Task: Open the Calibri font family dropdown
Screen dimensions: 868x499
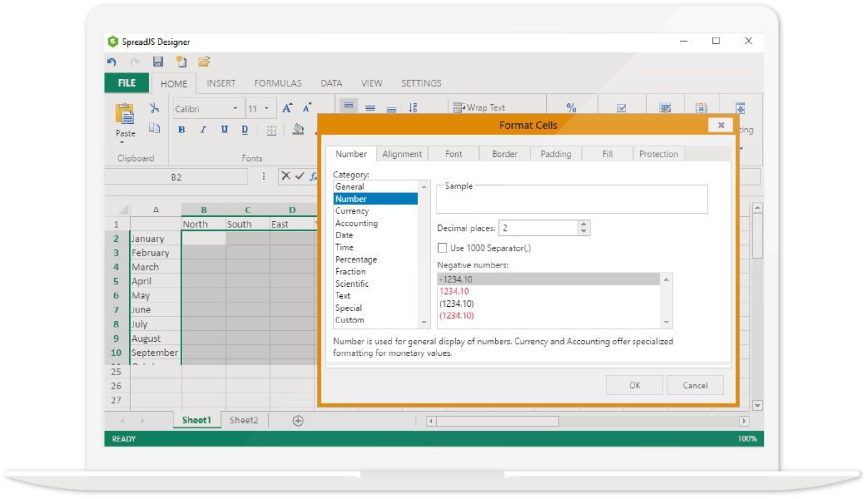Action: tap(236, 109)
